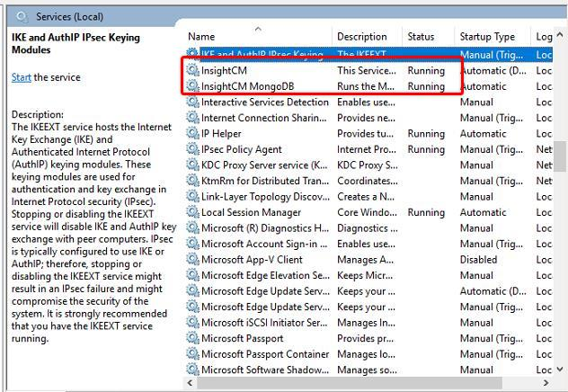Click the Services (Local) magnifier gear icon
568x392 pixels.
22,17
